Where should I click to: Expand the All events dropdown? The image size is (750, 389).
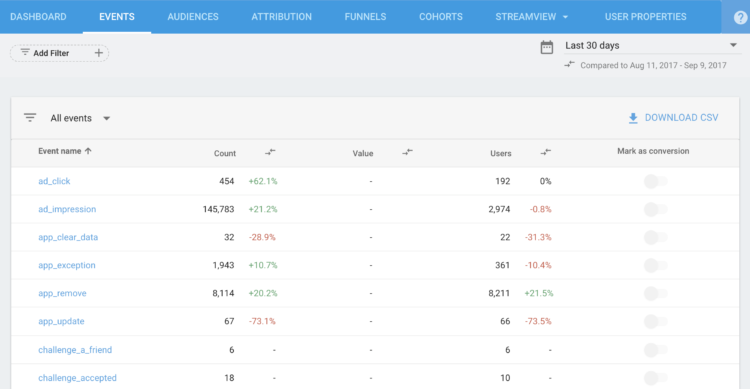(x=80, y=118)
